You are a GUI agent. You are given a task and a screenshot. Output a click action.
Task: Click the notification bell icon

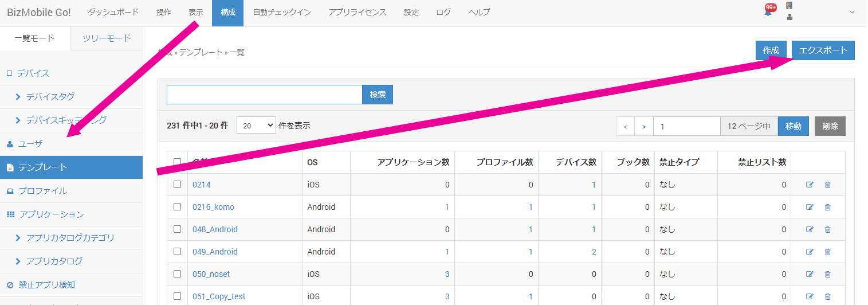pos(768,12)
